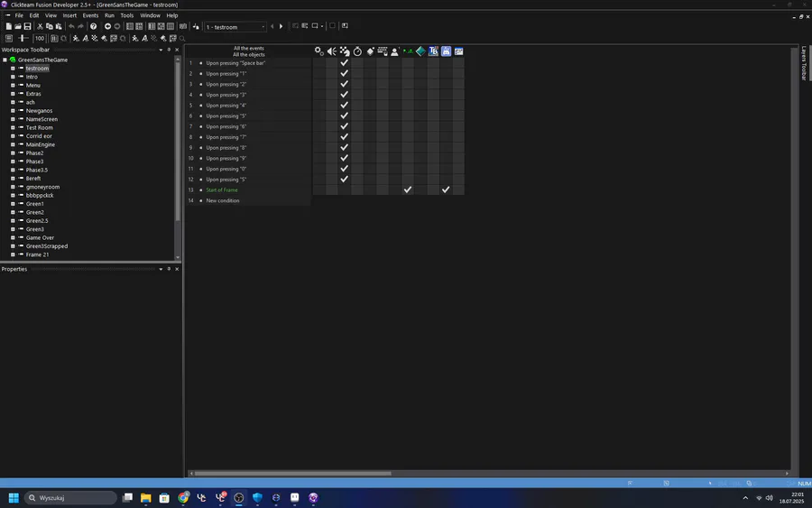
Task: Open the Run menu
Action: coord(109,15)
